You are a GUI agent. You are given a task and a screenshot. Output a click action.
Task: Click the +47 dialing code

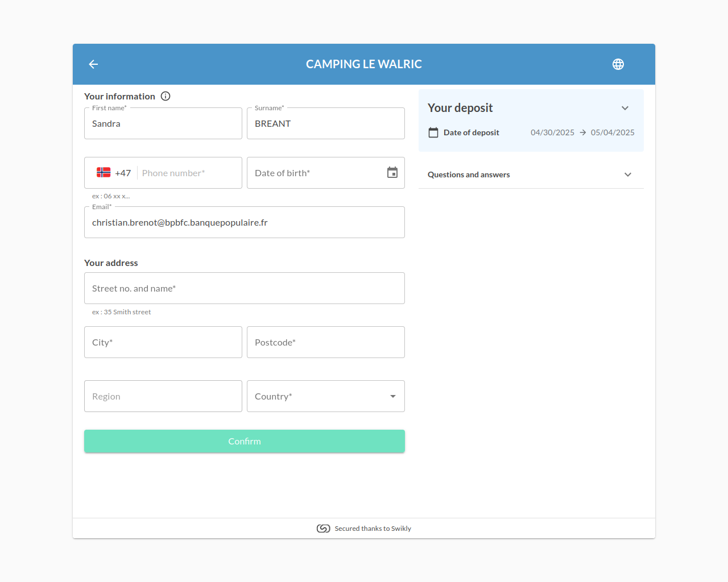coord(123,173)
